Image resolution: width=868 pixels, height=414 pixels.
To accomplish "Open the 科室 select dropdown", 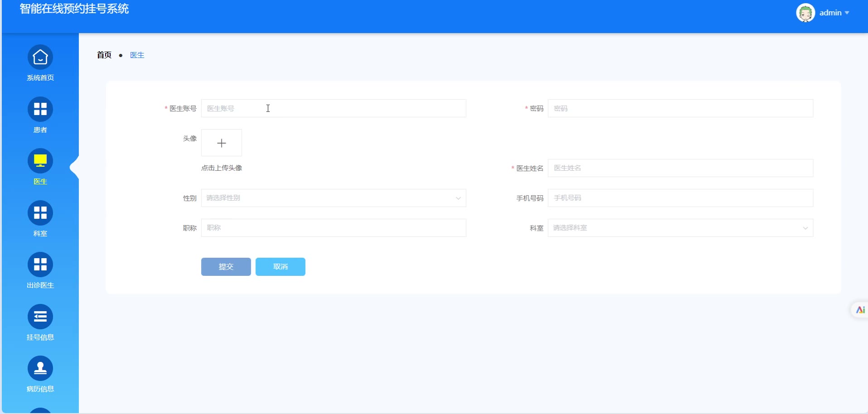I will click(680, 228).
